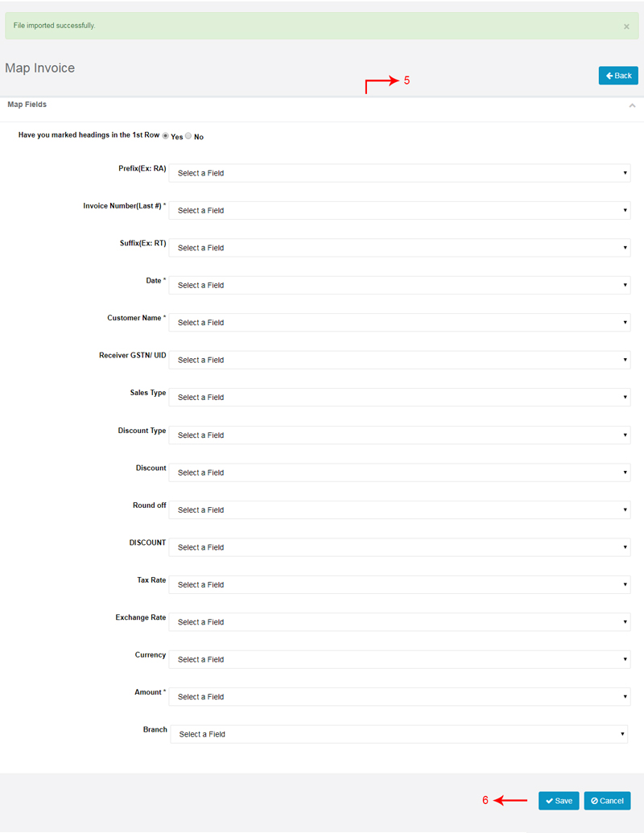The image size is (644, 833).
Task: Choose a field for Date
Action: tap(399, 285)
